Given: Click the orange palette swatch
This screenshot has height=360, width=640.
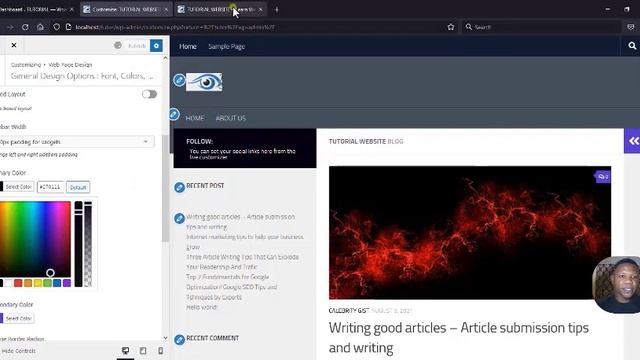Looking at the screenshot, I should pyautogui.click(x=28, y=283).
